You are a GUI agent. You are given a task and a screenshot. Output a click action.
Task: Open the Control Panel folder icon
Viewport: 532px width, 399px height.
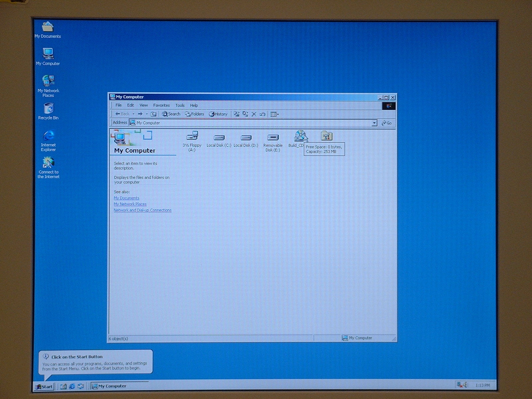pyautogui.click(x=327, y=136)
